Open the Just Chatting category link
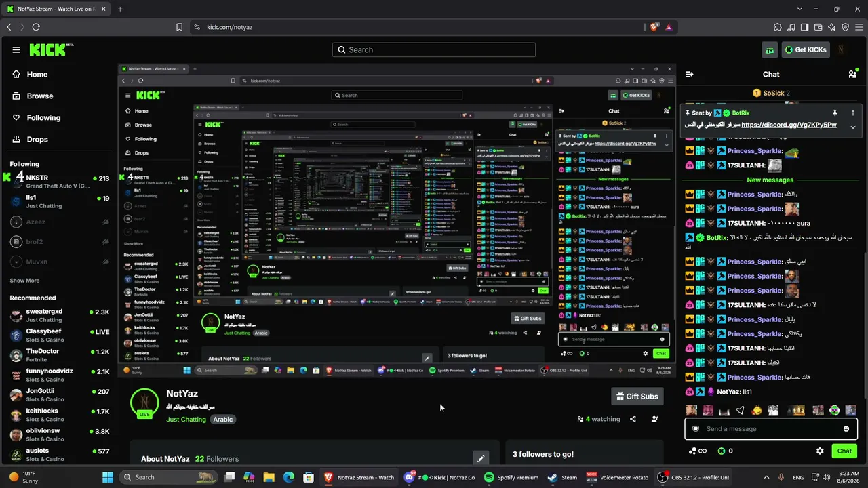This screenshot has width=868, height=488. coord(186,419)
